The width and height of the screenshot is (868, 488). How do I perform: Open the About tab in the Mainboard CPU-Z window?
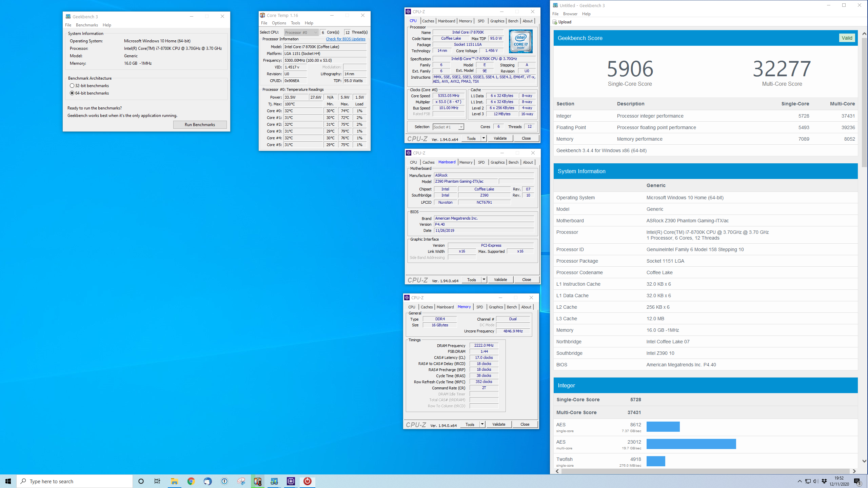click(528, 162)
